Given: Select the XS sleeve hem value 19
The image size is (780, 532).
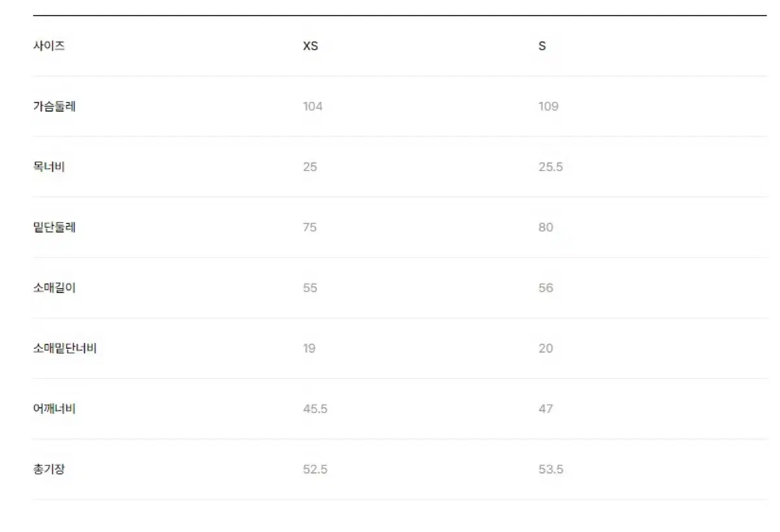Looking at the screenshot, I should tap(309, 348).
